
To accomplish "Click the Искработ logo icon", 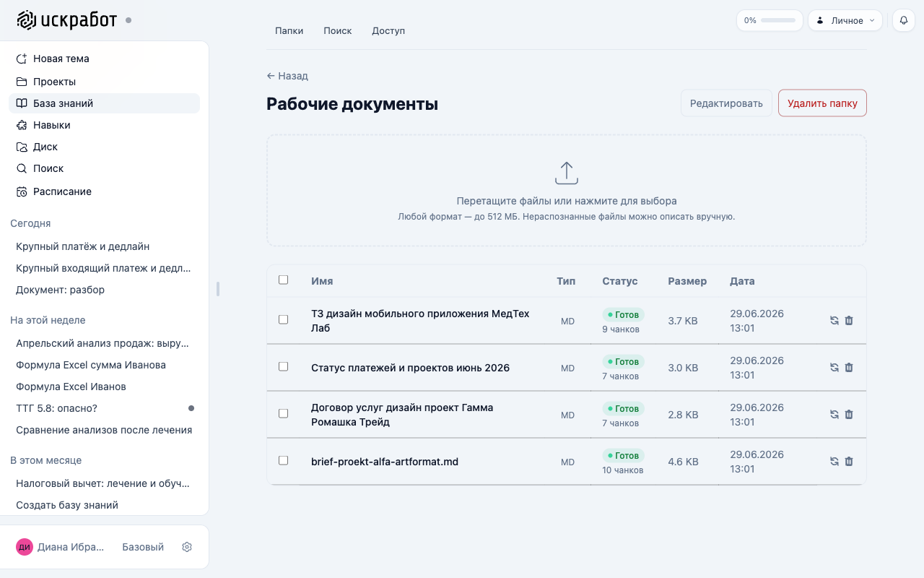I will click(x=27, y=20).
